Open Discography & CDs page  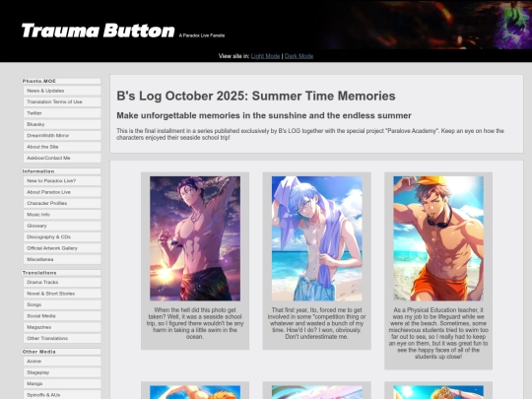click(62, 236)
